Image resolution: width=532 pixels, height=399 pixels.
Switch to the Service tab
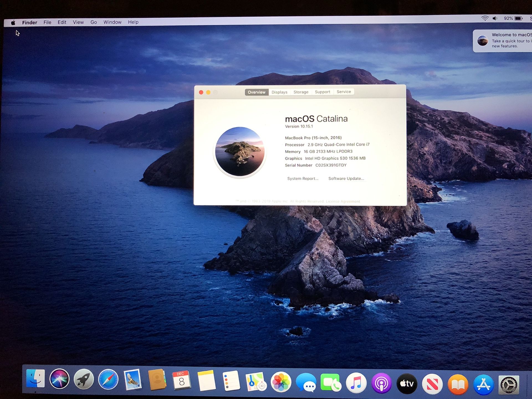pos(344,92)
